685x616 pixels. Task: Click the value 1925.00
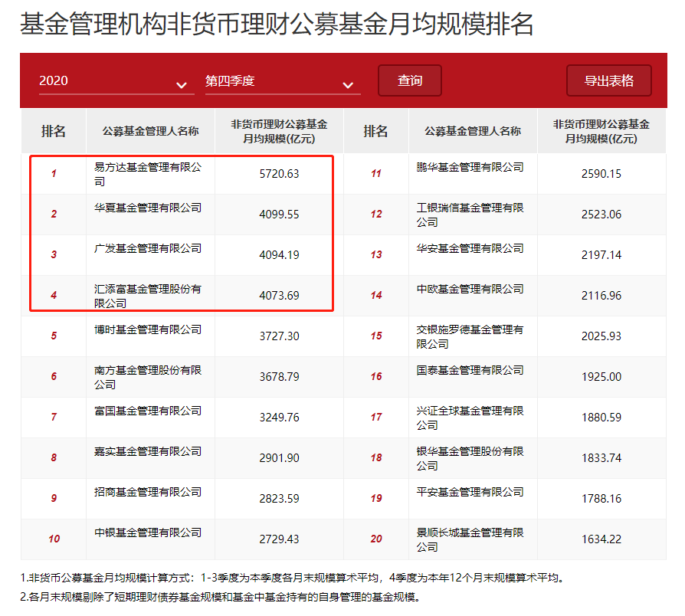point(601,377)
